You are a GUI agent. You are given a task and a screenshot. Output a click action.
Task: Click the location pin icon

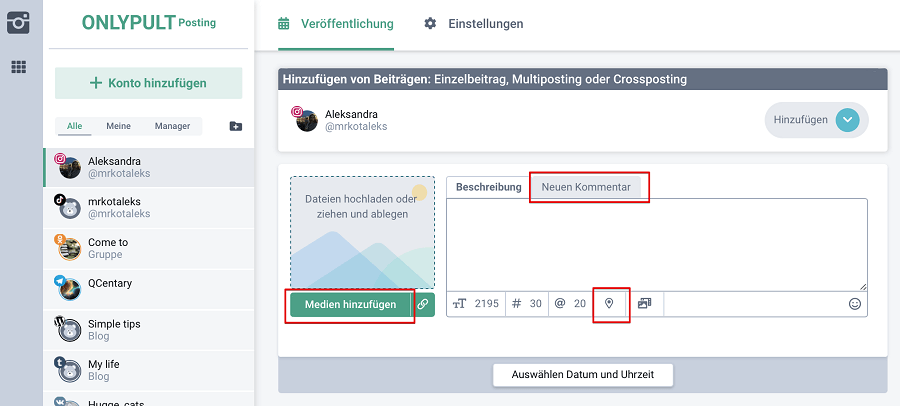[609, 304]
